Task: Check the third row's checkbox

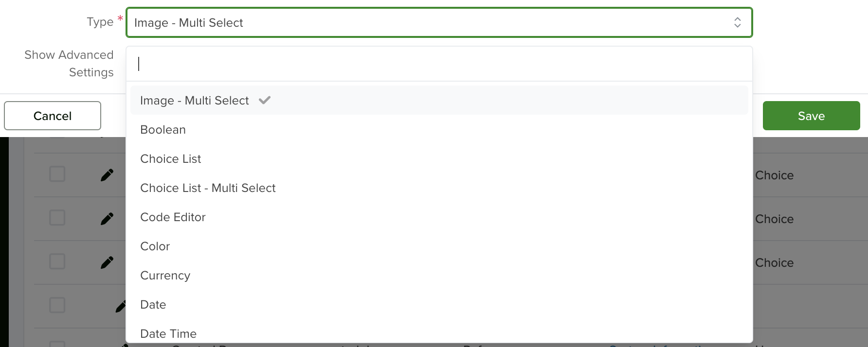Action: pyautogui.click(x=57, y=261)
